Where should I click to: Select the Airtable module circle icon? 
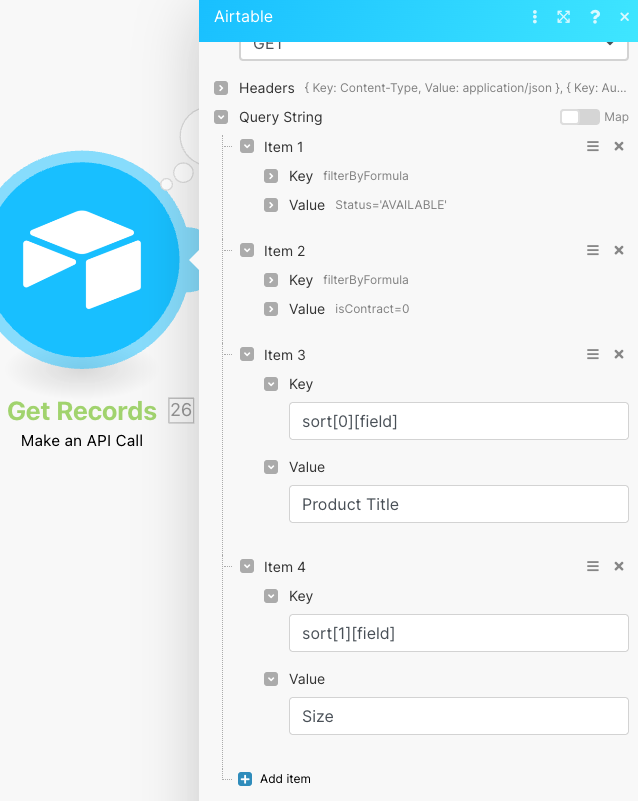tap(83, 260)
